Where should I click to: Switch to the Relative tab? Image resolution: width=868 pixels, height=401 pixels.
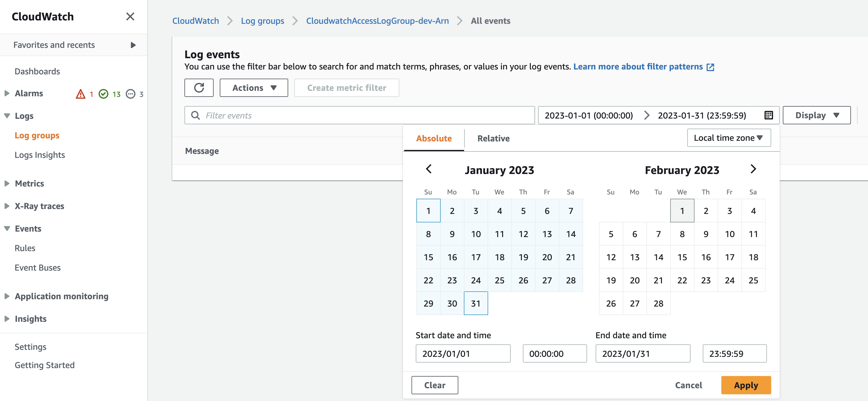coord(493,138)
